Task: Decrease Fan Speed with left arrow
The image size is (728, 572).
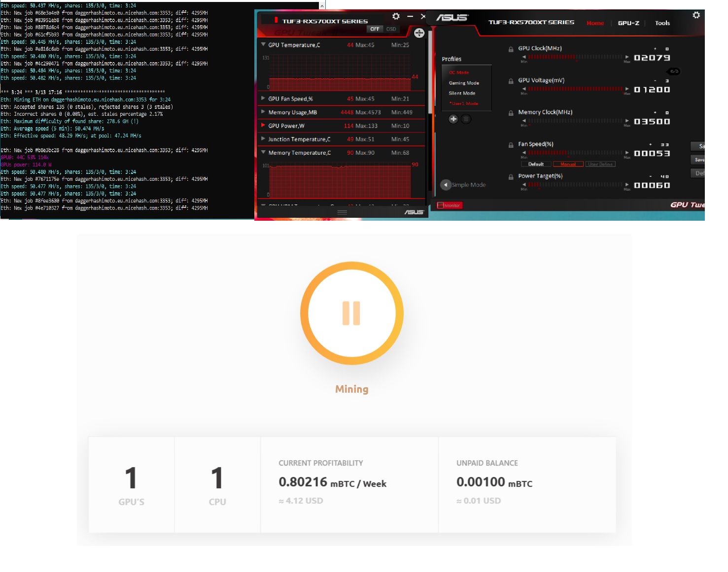Action: [524, 153]
